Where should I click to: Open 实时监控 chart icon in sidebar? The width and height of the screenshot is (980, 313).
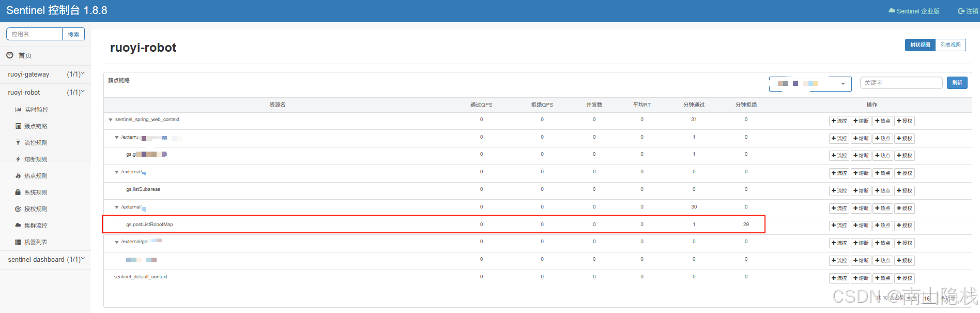tap(18, 110)
